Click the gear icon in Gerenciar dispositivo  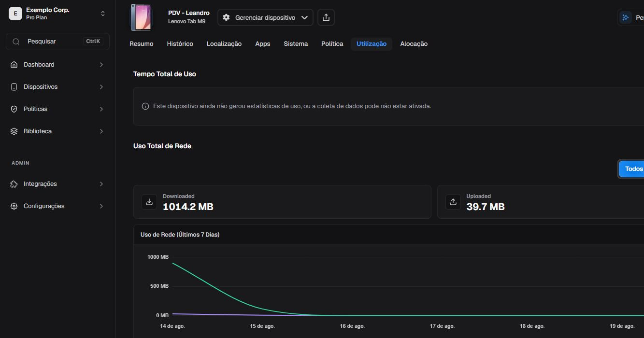click(x=226, y=17)
